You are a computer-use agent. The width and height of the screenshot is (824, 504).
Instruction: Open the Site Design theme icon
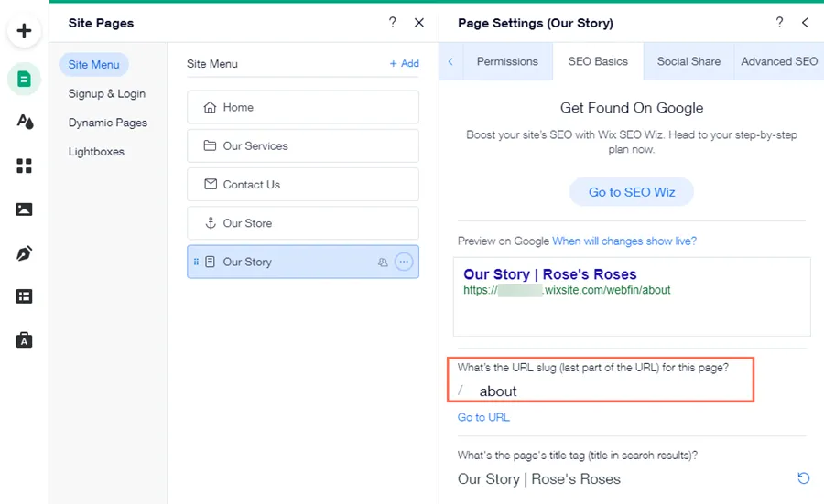25,122
